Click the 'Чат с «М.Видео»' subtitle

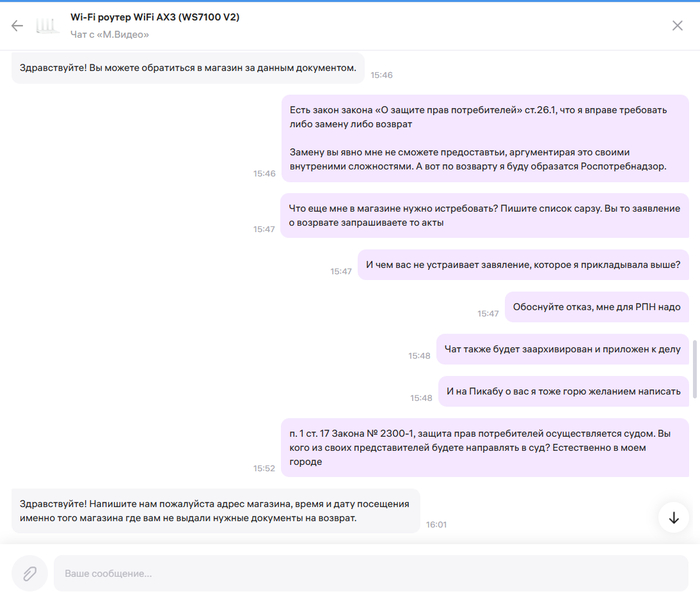(x=109, y=35)
